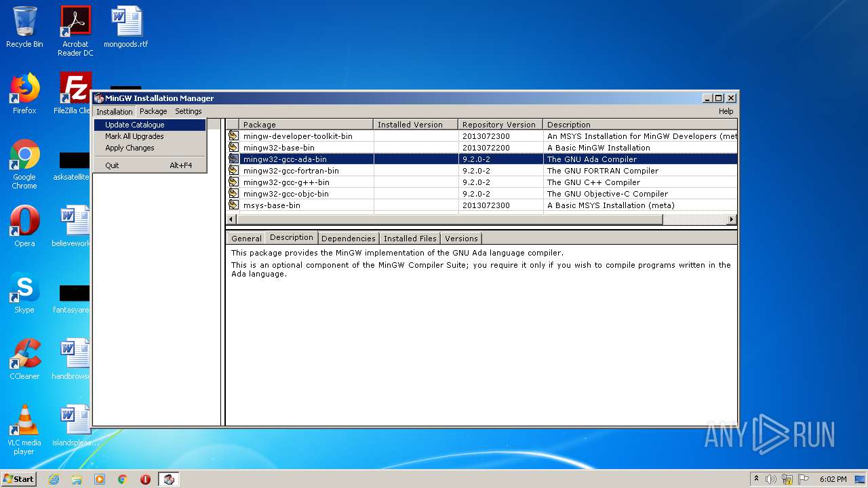Open the Settings menu
Screen dimensions: 868x488
point(189,111)
